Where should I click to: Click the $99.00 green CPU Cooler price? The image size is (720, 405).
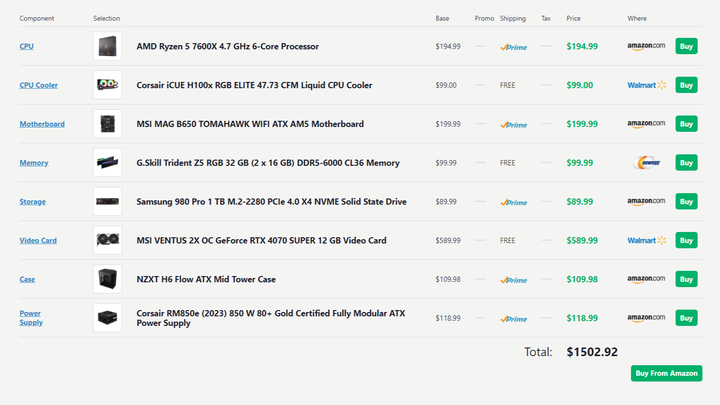tap(579, 85)
